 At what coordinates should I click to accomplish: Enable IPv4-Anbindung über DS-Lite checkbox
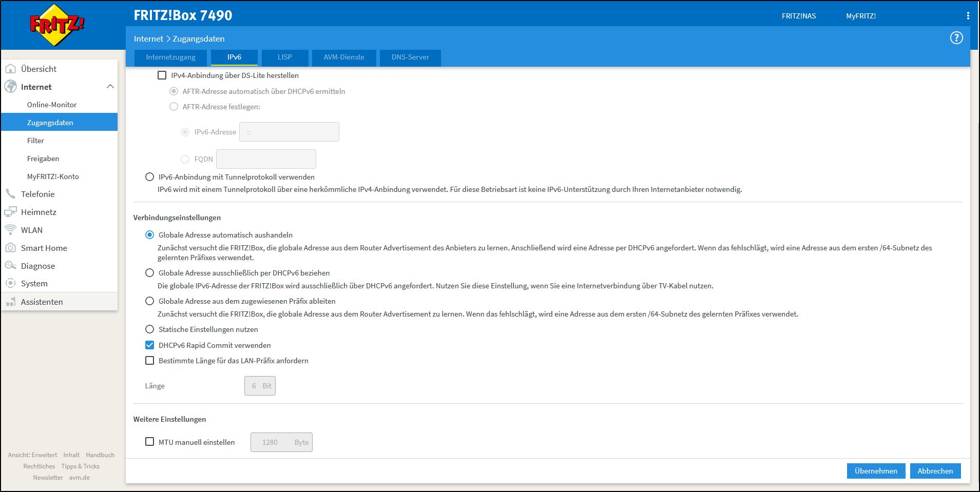(162, 75)
